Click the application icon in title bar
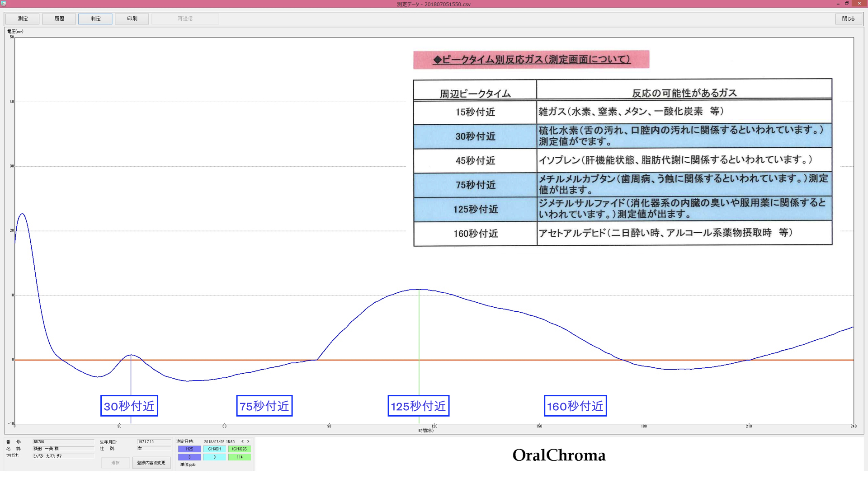Image resolution: width=868 pixels, height=488 pixels. [x=3, y=4]
